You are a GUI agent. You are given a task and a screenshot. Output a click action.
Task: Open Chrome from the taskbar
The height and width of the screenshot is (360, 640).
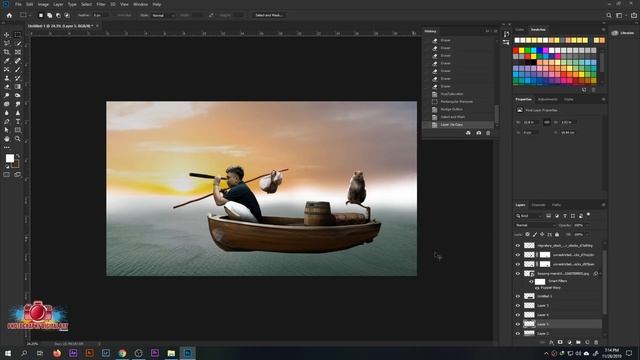click(x=122, y=353)
